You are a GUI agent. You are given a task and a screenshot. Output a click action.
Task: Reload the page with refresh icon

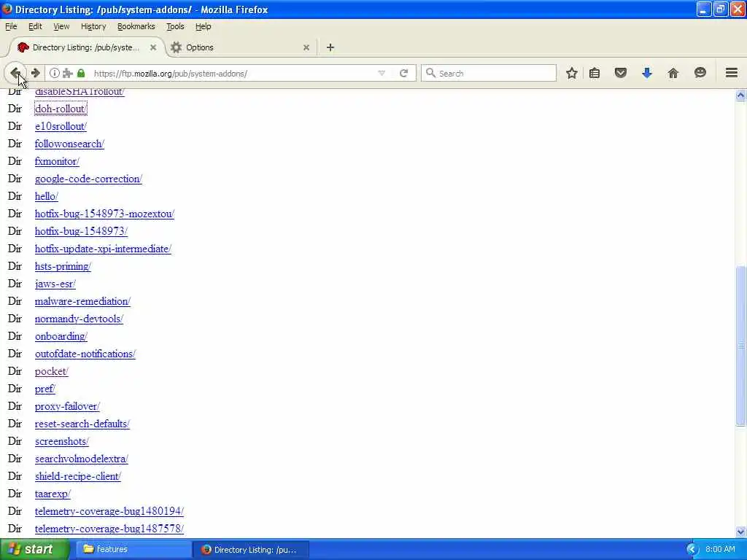click(404, 74)
